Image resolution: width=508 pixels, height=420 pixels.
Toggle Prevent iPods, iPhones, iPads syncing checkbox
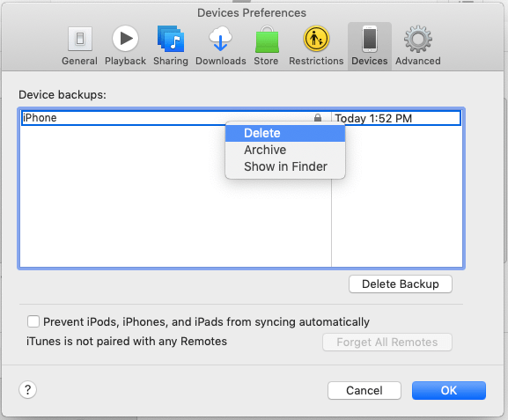[x=33, y=321]
